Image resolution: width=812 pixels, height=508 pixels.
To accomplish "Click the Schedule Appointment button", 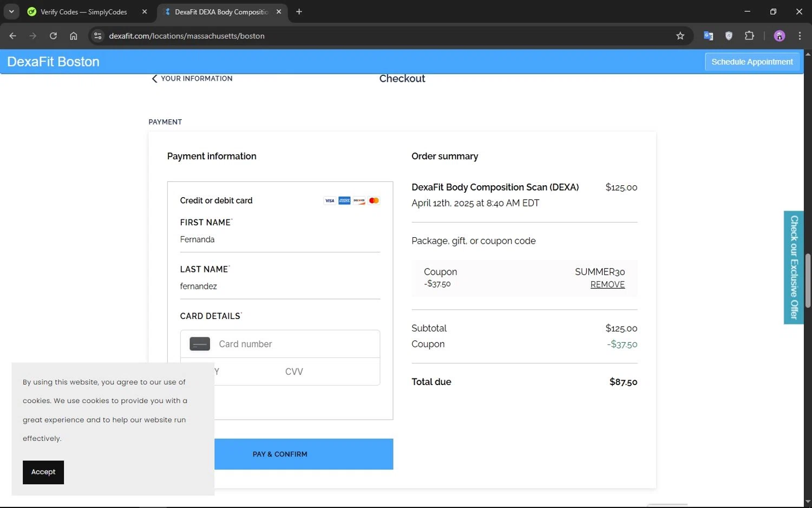I will click(752, 62).
